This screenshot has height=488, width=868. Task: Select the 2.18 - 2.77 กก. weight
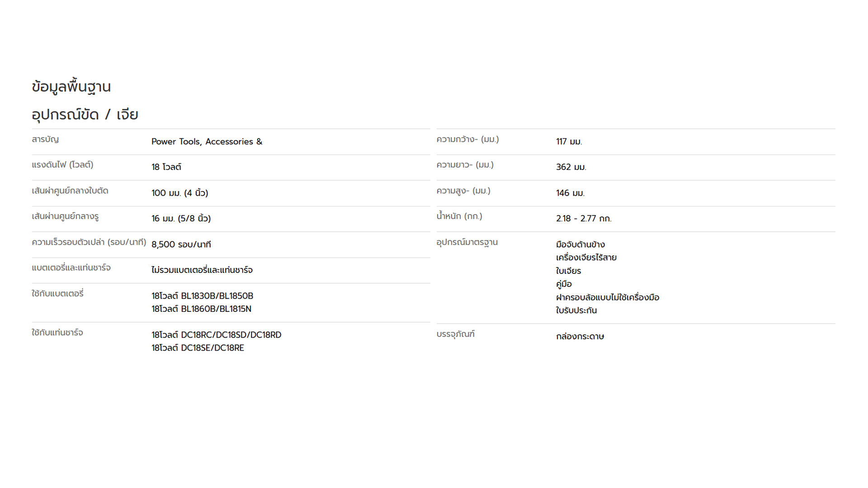pyautogui.click(x=584, y=219)
